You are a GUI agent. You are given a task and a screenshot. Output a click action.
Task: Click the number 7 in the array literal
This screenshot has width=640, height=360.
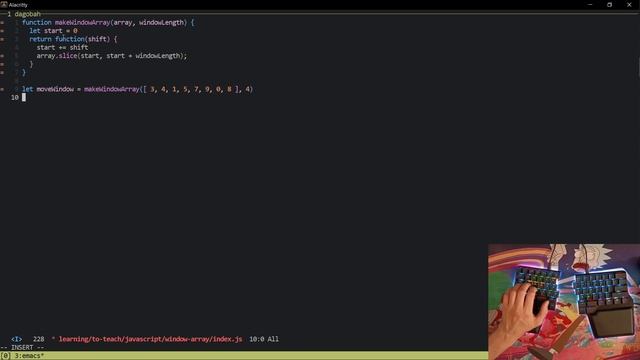[196, 89]
